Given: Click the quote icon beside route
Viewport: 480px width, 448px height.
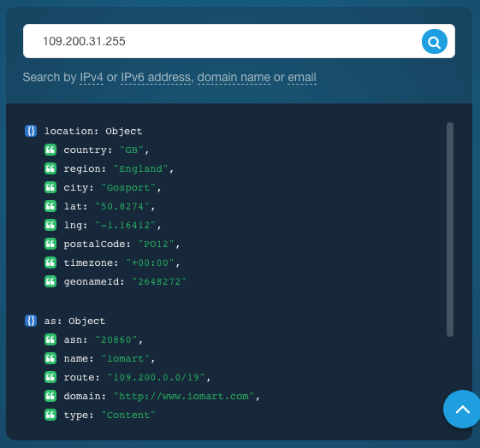Looking at the screenshot, I should click(50, 377).
